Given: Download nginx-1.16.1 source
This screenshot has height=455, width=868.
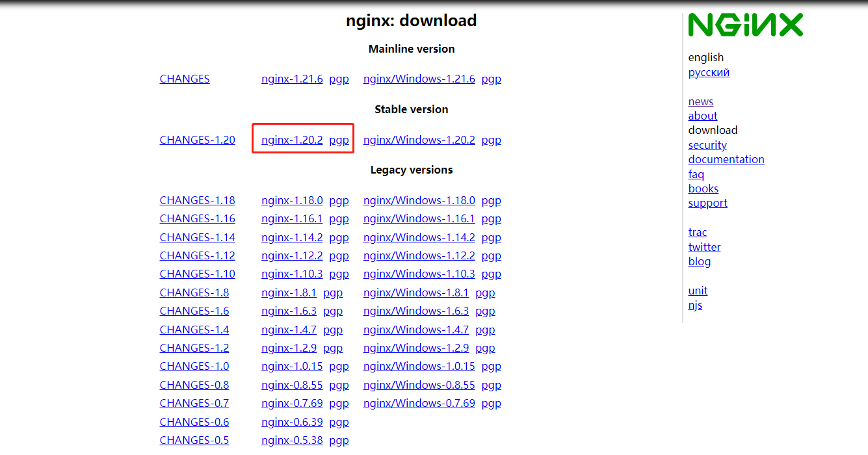Looking at the screenshot, I should point(292,218).
